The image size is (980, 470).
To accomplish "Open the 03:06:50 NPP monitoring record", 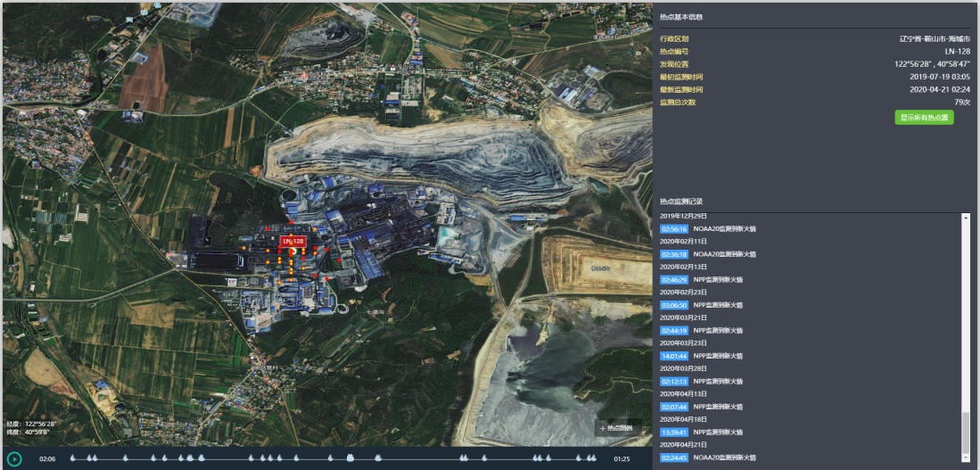I will [673, 305].
